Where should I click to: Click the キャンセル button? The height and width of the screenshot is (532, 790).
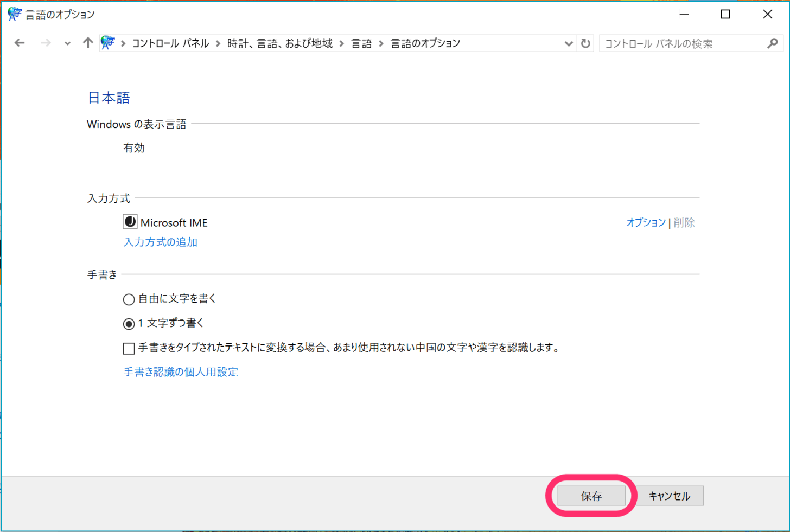click(x=670, y=496)
